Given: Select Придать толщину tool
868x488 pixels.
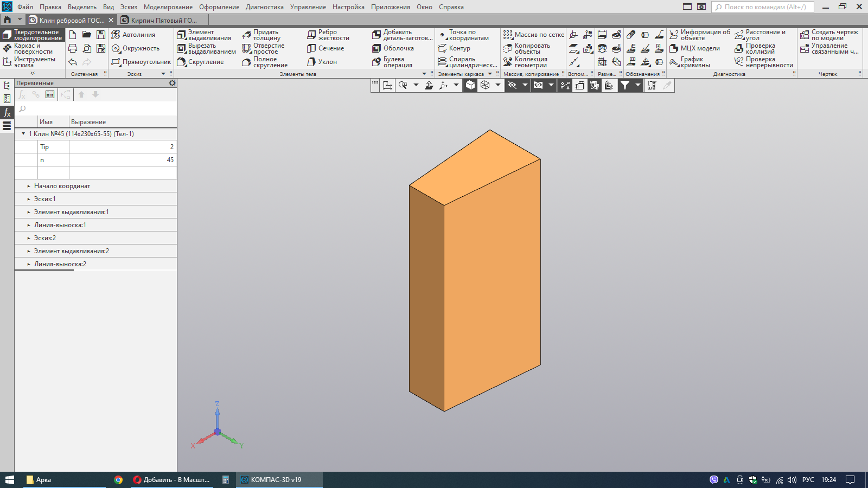Looking at the screenshot, I should click(261, 35).
